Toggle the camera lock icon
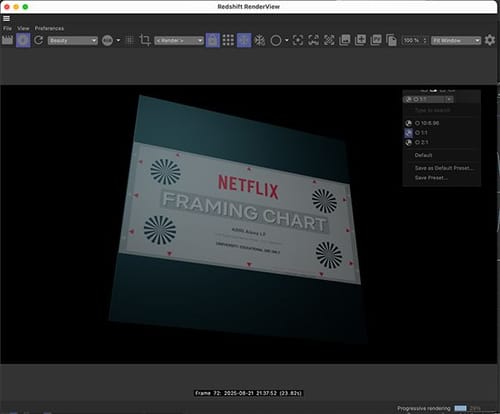Image resolution: width=500 pixels, height=414 pixels. [213, 40]
